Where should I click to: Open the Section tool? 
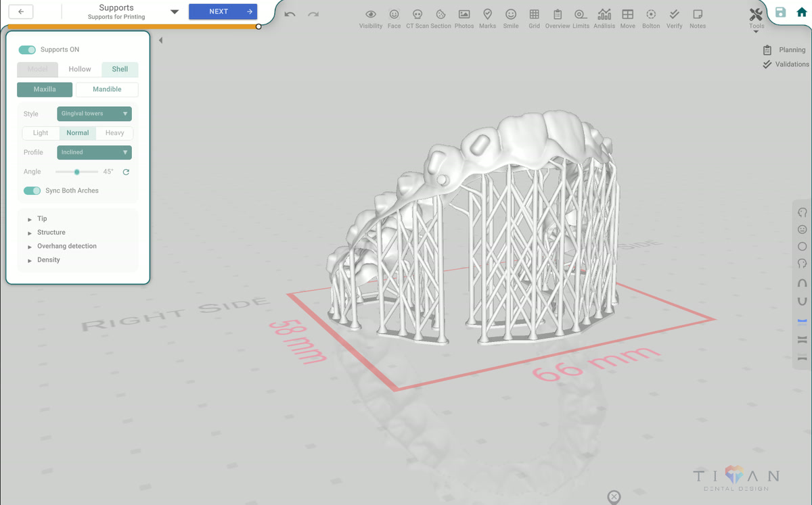[441, 18]
